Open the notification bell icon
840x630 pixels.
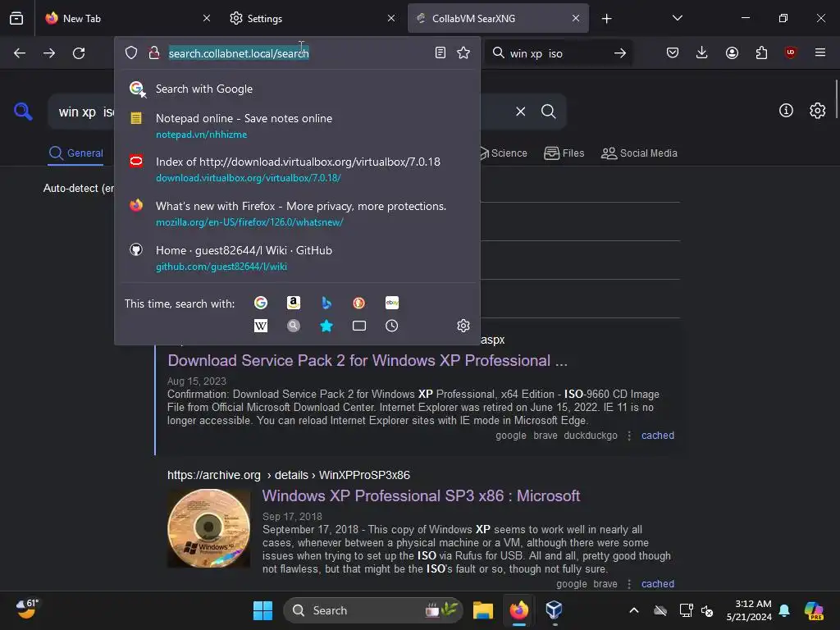(x=784, y=610)
